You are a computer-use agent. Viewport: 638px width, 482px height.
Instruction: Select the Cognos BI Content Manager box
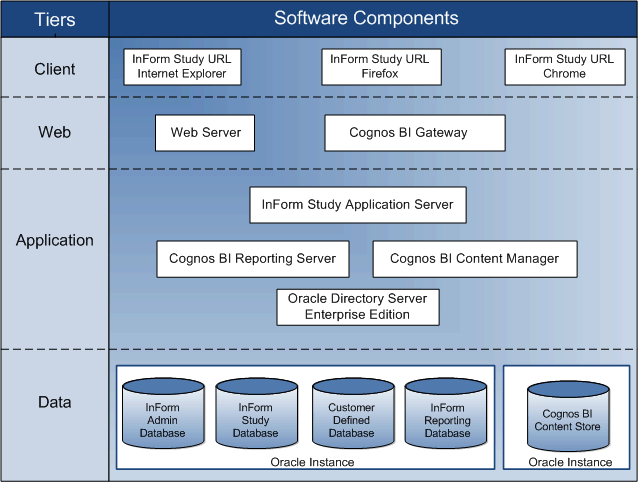point(475,259)
